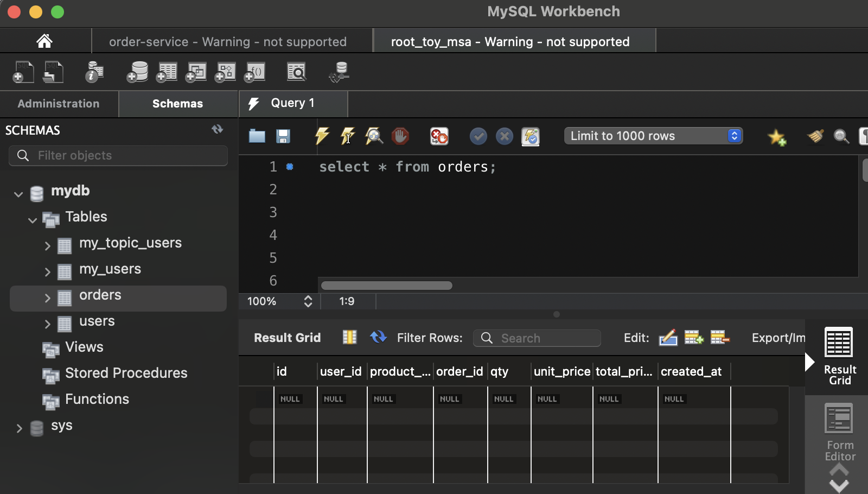Click the order_id column header

tap(459, 371)
